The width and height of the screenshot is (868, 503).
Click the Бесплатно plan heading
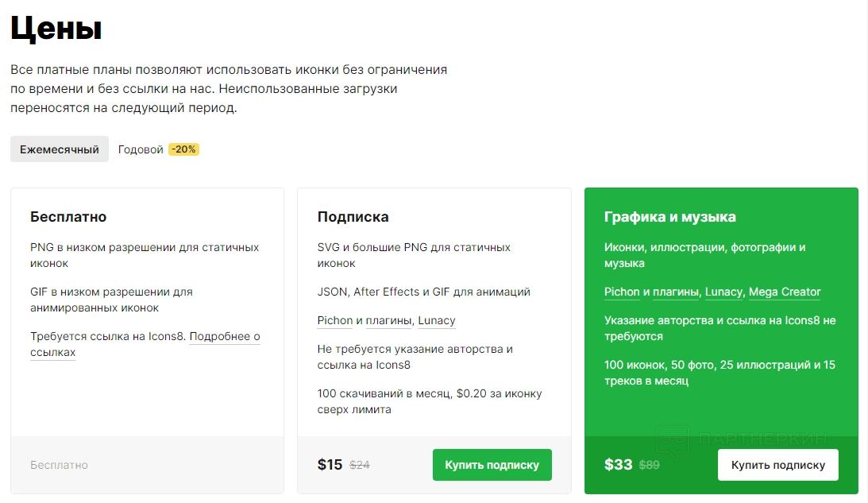(68, 217)
